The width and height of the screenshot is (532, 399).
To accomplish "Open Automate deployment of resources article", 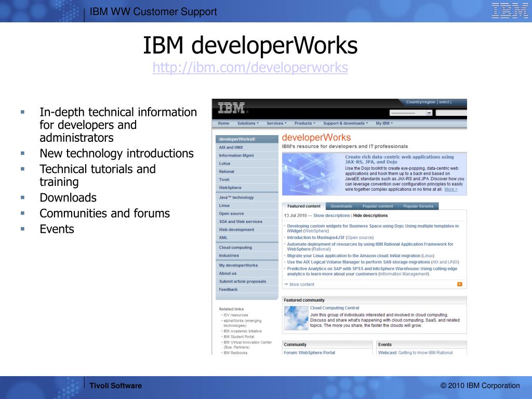I will [x=370, y=247].
